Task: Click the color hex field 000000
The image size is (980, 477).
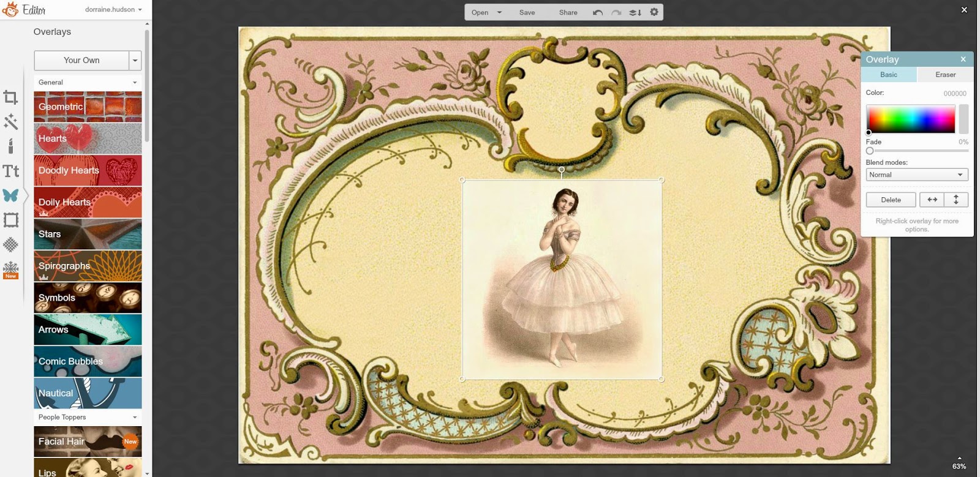Action: (955, 94)
